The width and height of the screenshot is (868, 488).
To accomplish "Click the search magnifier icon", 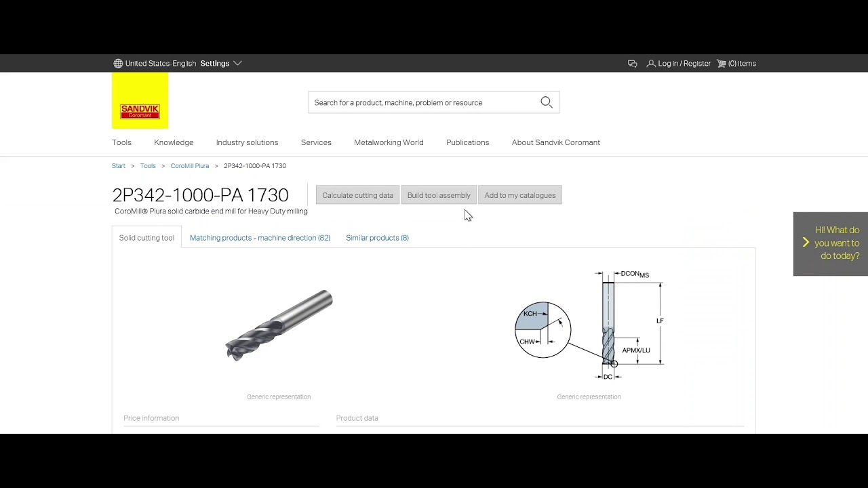I will pyautogui.click(x=547, y=102).
